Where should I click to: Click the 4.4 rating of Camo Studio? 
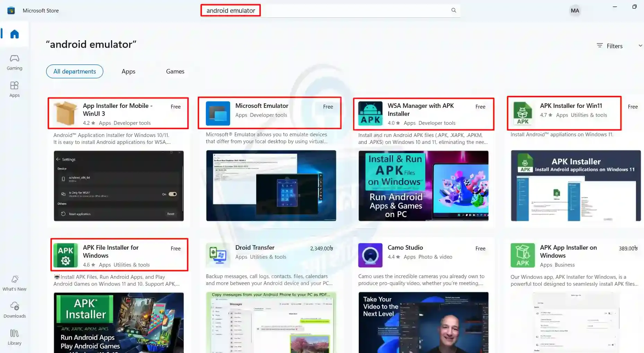coord(394,257)
